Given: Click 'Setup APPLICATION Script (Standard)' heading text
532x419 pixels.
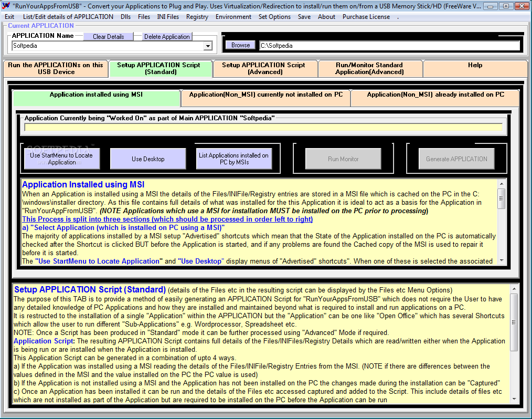Looking at the screenshot, I should [90, 290].
